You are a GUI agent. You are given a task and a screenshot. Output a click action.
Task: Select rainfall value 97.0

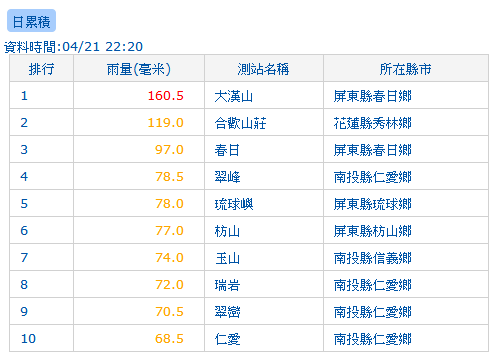(169, 150)
